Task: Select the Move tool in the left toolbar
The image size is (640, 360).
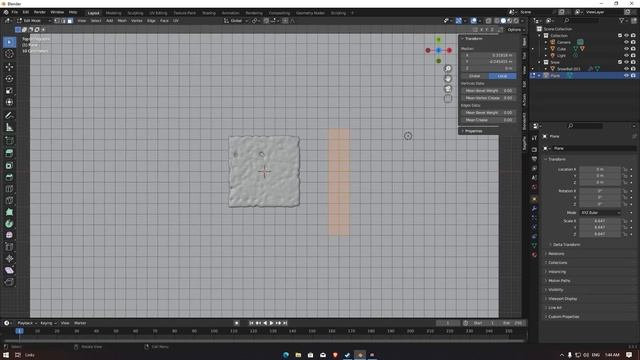Action: (9, 67)
